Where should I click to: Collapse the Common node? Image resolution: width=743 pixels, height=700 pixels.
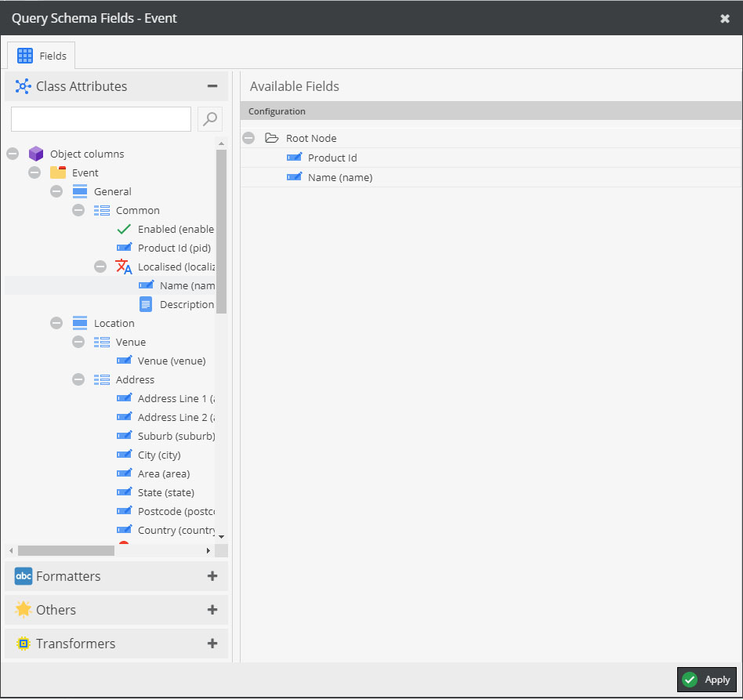78,210
